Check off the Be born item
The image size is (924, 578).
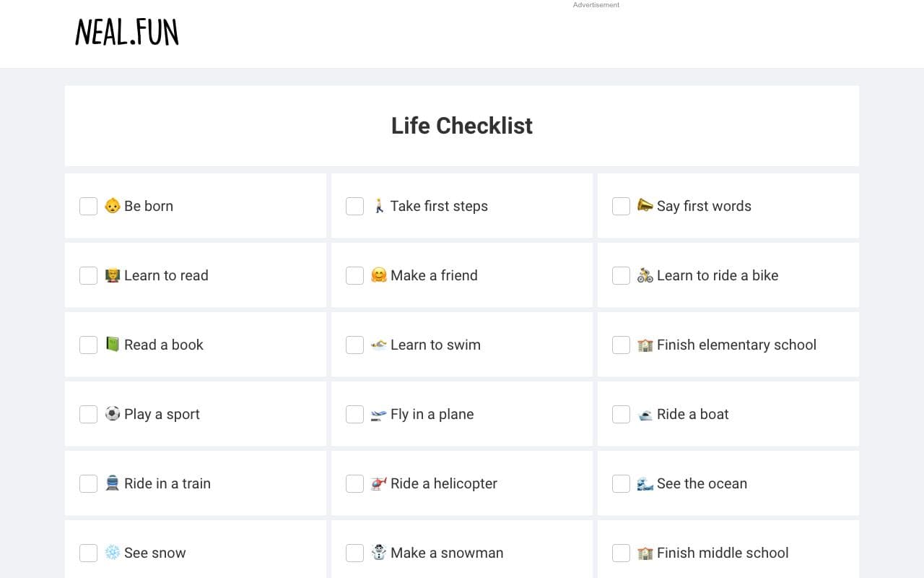pos(88,206)
